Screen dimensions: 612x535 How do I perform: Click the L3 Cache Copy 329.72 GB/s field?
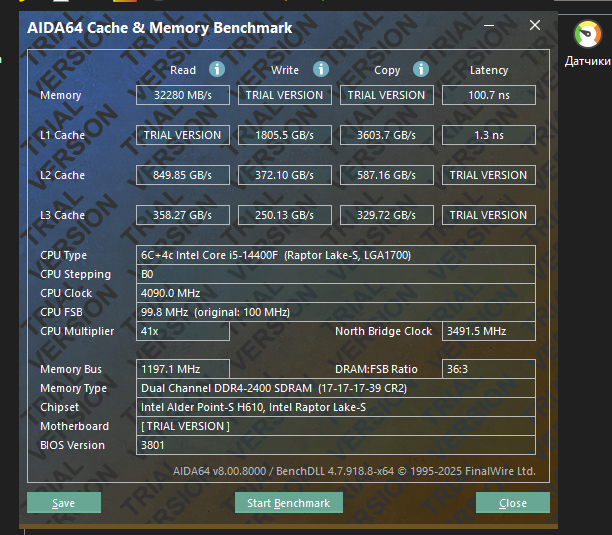coord(386,215)
